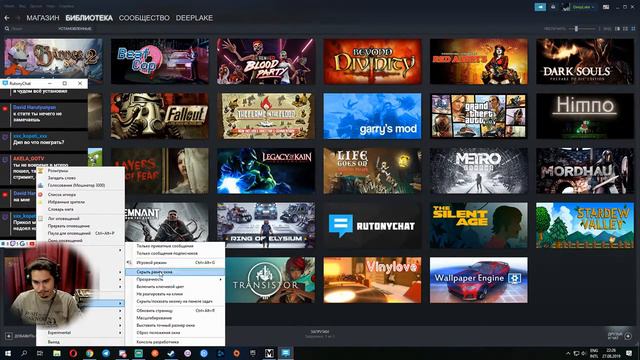Expand the 'Прозрачность' submenu
The image size is (640, 360).
click(175, 280)
